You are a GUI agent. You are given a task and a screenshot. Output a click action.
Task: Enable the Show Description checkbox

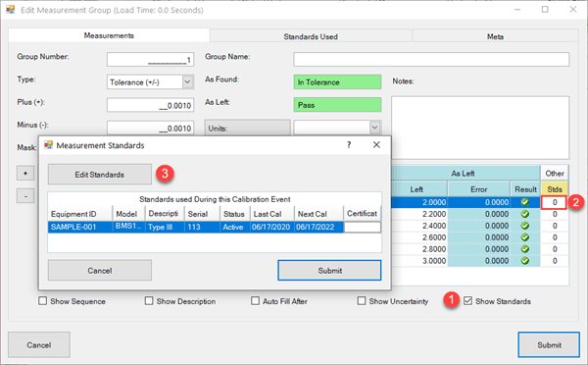pyautogui.click(x=149, y=301)
